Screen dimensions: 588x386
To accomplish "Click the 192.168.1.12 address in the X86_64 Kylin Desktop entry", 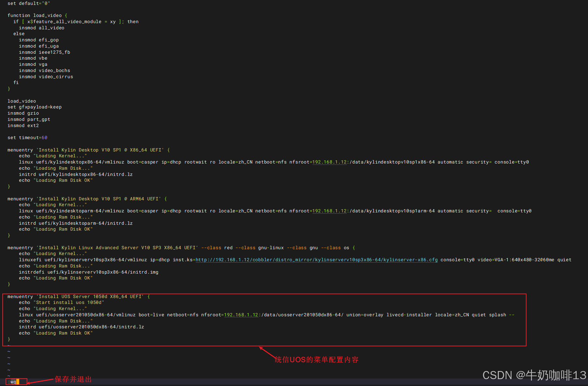I will pyautogui.click(x=329, y=162).
